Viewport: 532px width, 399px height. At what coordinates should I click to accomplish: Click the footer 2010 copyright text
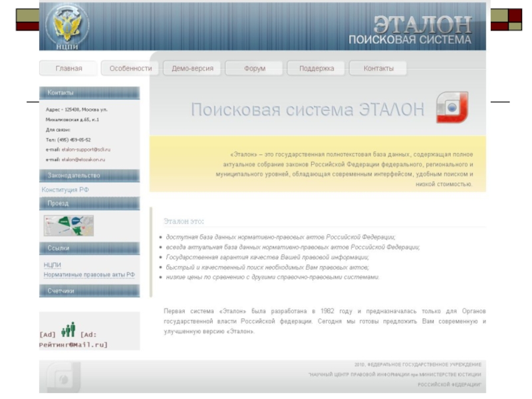(x=395, y=374)
